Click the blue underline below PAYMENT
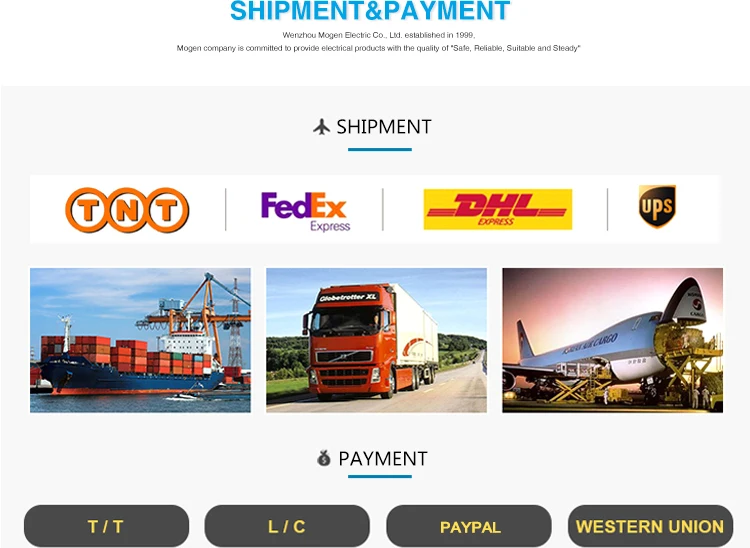The height and width of the screenshot is (548, 750). [x=380, y=476]
